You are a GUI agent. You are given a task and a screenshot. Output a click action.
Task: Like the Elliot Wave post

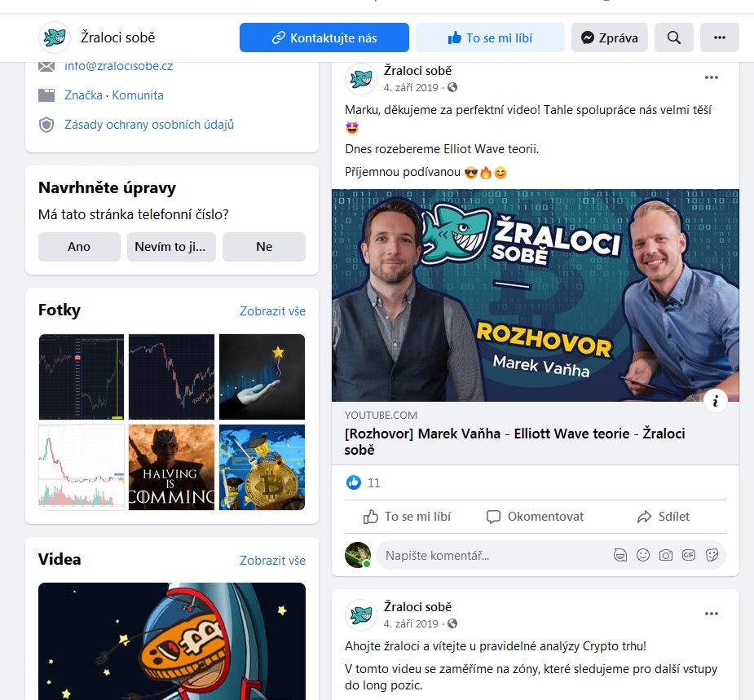coord(407,517)
